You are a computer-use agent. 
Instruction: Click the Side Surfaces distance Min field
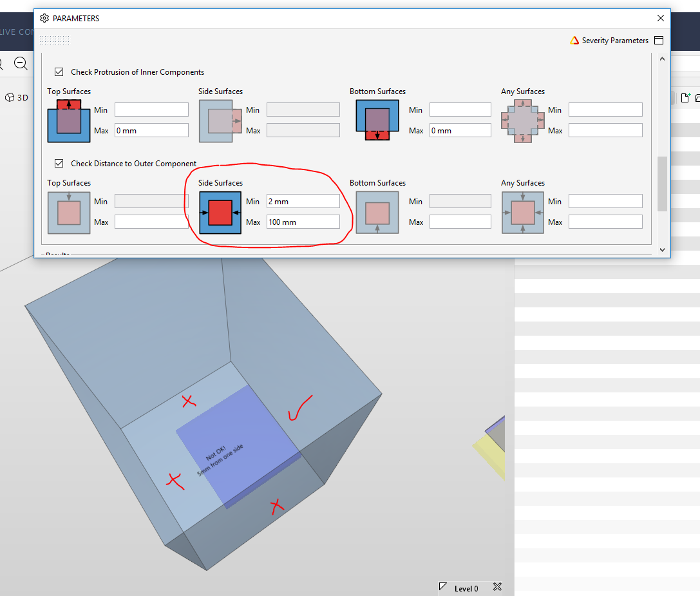point(303,201)
